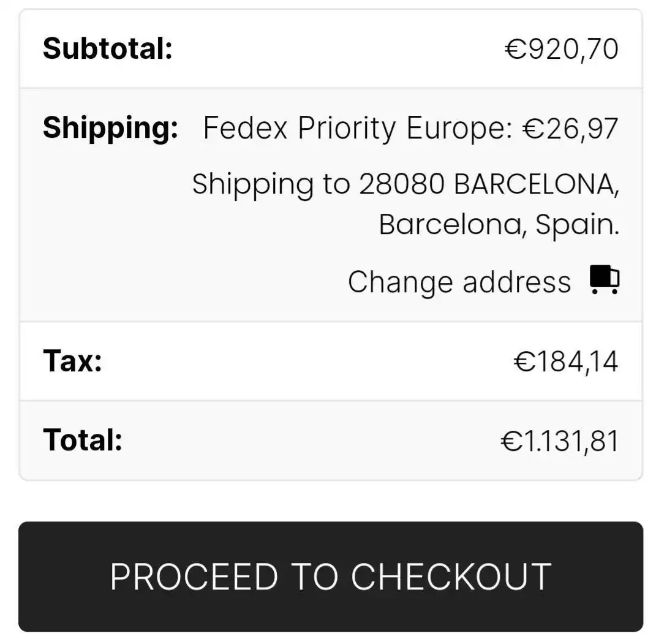Select the €1.131,81 total amount
Image resolution: width=656 pixels, height=644 pixels.
click(559, 441)
